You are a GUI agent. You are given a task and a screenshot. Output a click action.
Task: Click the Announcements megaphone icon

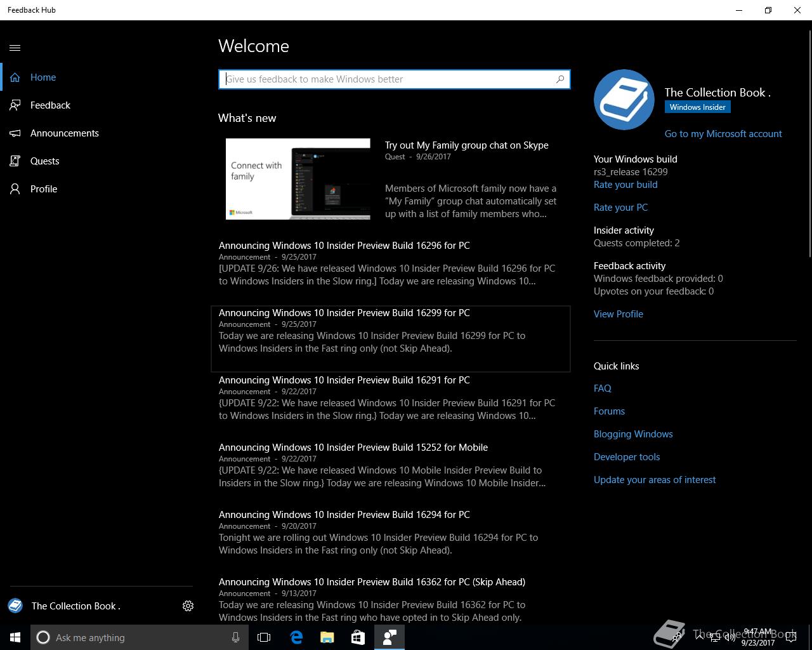pos(15,133)
